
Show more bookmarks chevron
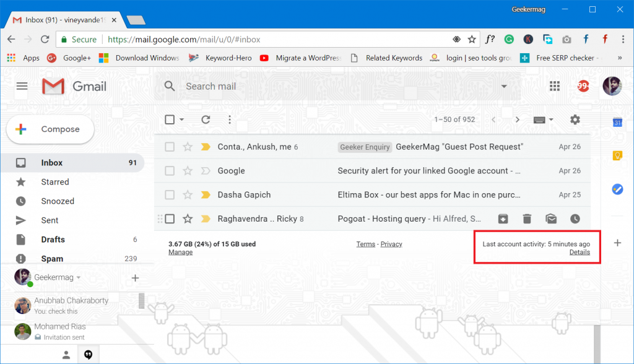click(620, 58)
